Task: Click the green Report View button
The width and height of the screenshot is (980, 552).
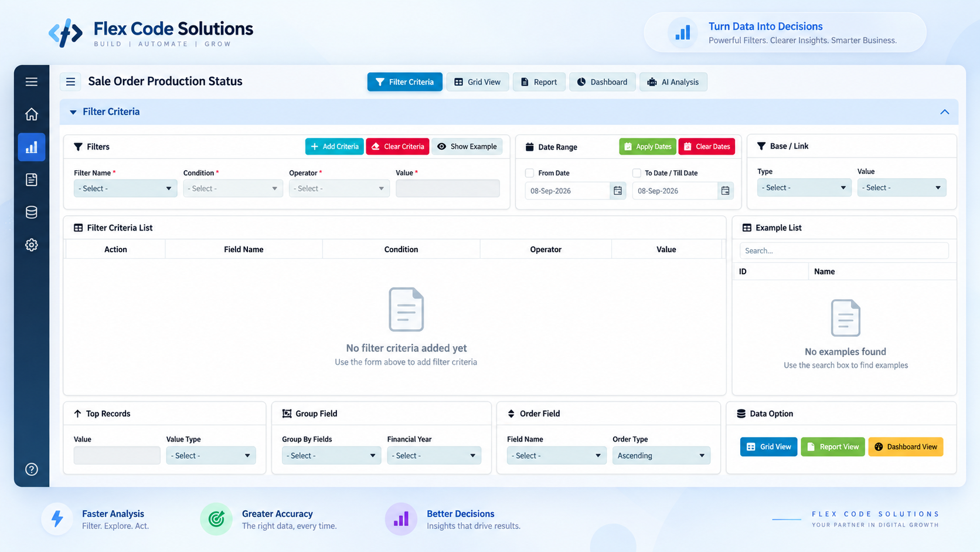Action: [833, 447]
